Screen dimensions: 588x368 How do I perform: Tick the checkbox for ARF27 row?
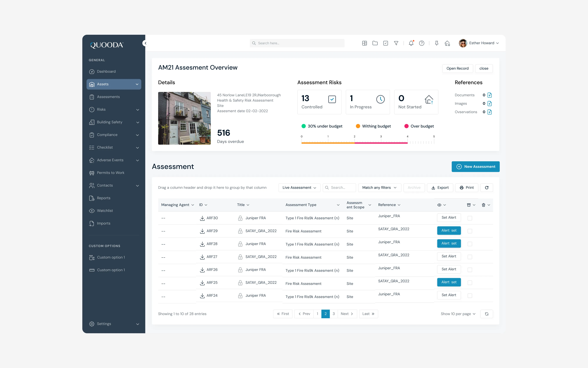point(470,257)
